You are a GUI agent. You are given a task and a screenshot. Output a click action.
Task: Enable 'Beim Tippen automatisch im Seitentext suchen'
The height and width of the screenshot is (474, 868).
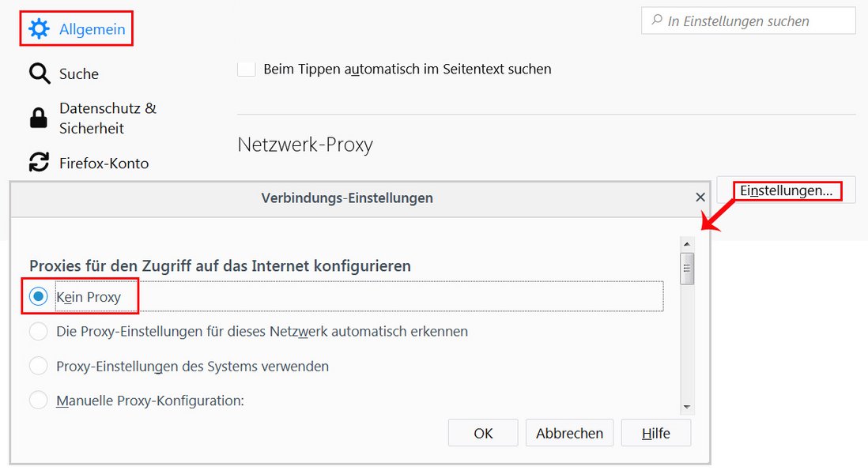tap(247, 69)
